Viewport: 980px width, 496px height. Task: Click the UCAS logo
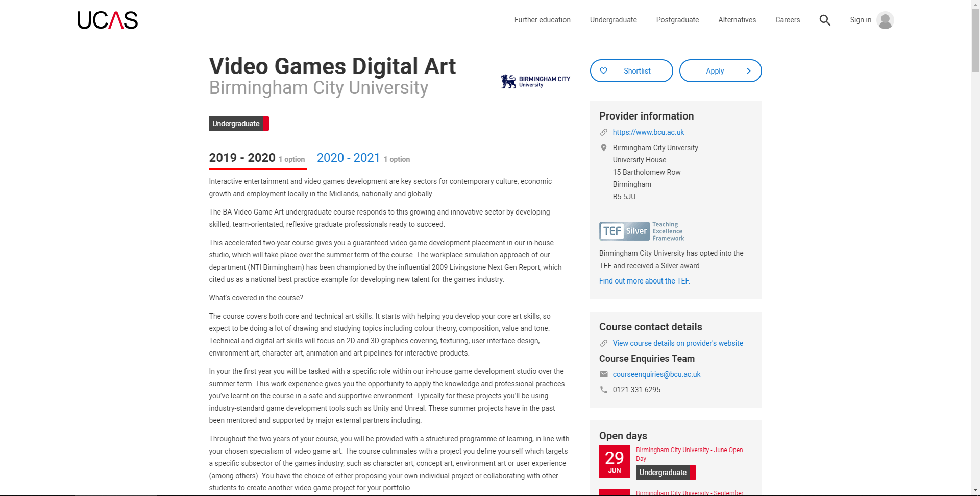[x=107, y=20]
